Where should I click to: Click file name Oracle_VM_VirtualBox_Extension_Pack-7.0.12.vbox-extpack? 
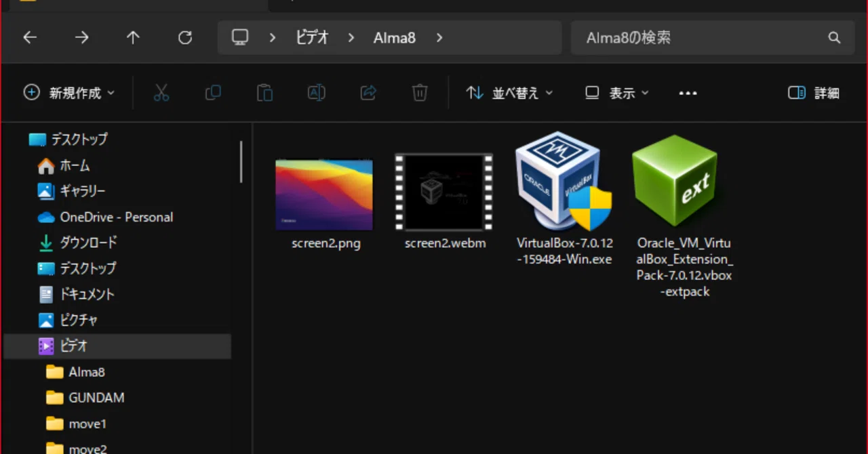pos(684,267)
